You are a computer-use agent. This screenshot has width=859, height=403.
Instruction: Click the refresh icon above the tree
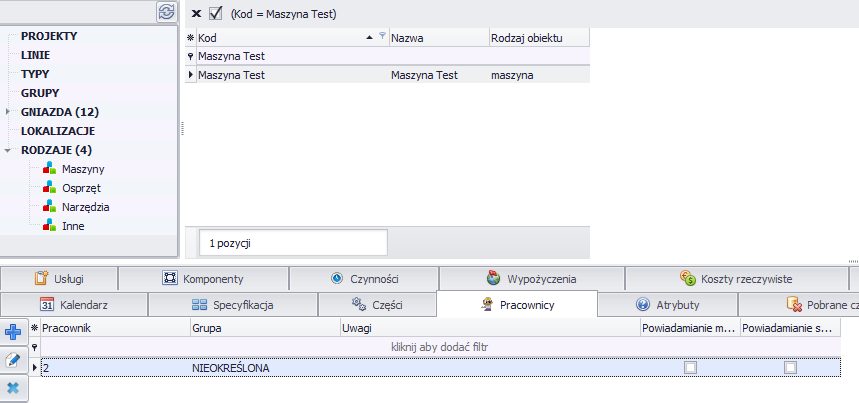(166, 12)
